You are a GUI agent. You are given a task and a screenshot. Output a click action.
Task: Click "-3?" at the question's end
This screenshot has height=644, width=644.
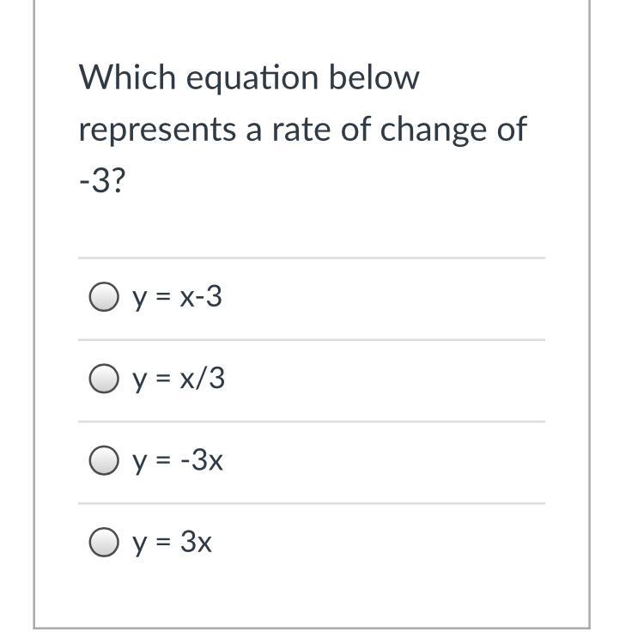pos(101,183)
